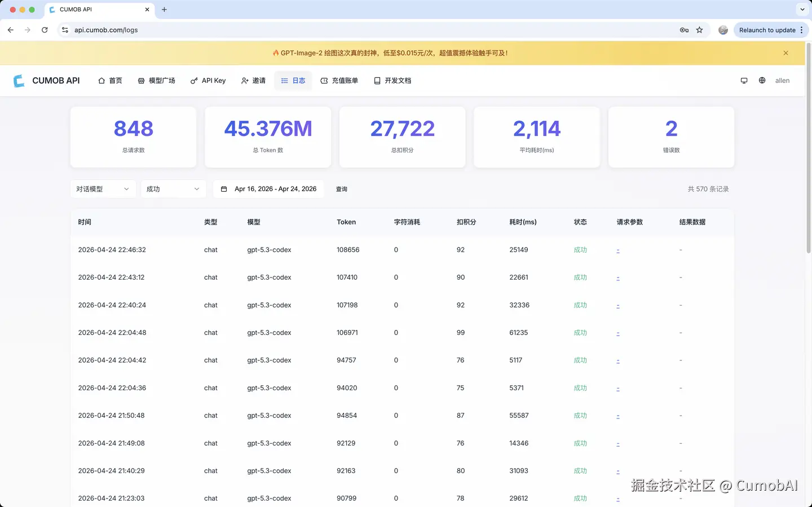Viewport: 812px width, 507px height.
Task: Open a new browser tab with plus
Action: pos(164,10)
